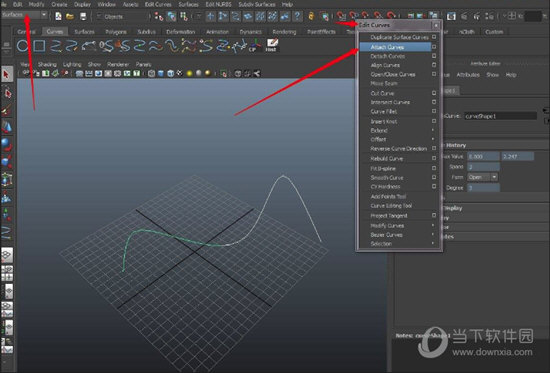The height and width of the screenshot is (373, 550).
Task: Choose Curve Editing Tool entry
Action: [x=391, y=206]
